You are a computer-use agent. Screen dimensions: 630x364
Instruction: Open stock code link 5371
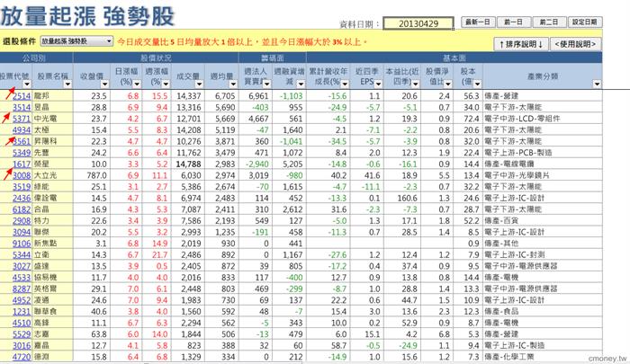click(x=22, y=119)
